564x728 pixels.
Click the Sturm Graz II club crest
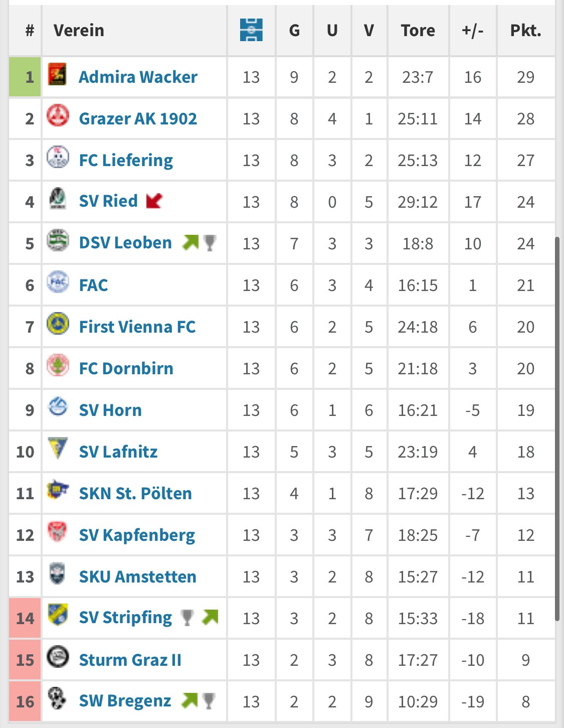(x=58, y=657)
